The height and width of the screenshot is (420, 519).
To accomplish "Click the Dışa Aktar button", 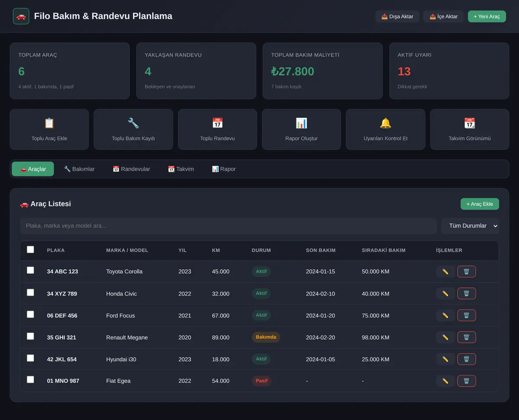I will 397,16.
